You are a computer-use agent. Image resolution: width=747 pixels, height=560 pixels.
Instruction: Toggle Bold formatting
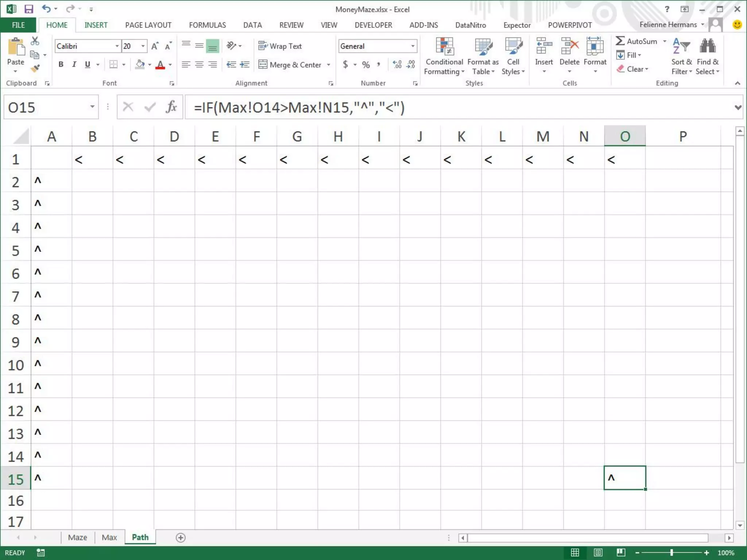coord(61,65)
